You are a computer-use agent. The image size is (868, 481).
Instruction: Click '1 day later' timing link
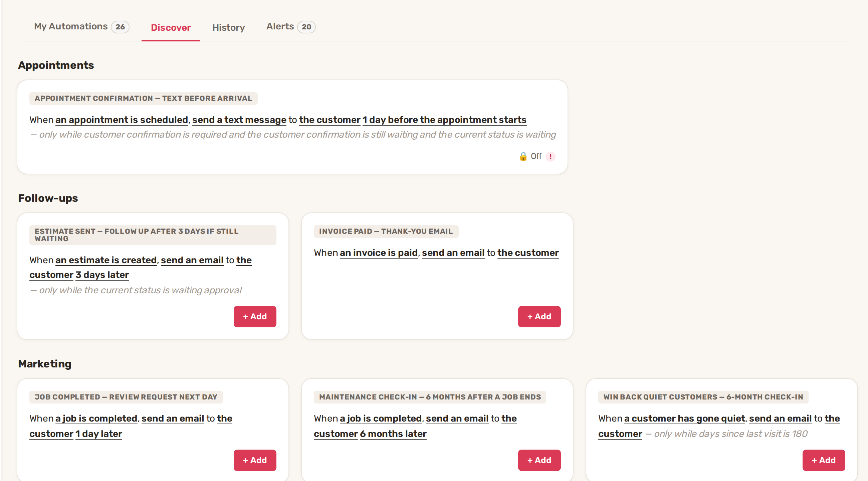coord(99,434)
